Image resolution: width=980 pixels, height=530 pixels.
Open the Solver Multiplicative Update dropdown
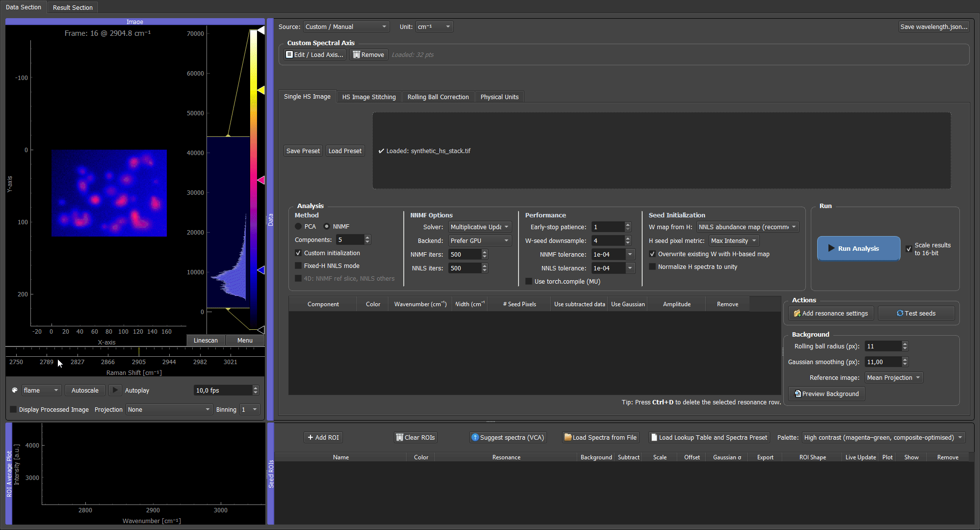[x=480, y=227]
